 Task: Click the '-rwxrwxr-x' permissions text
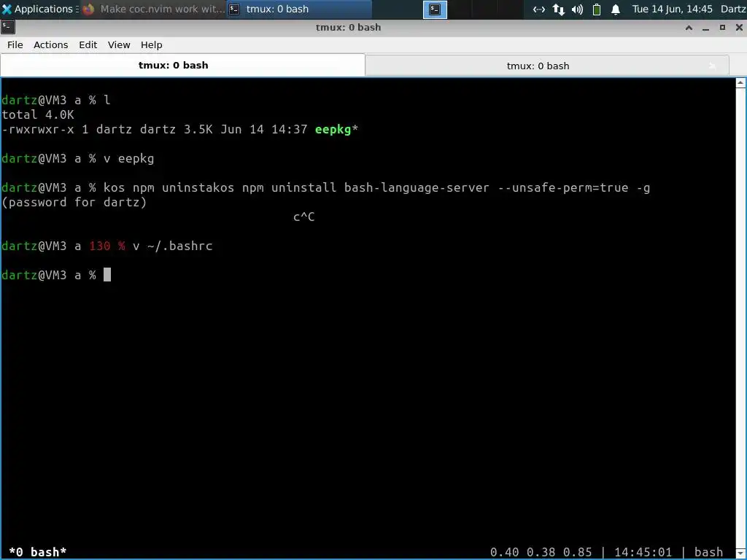coord(38,129)
